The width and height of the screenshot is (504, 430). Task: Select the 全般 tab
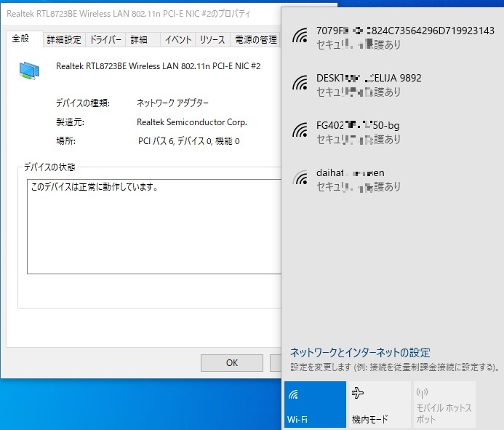(23, 39)
